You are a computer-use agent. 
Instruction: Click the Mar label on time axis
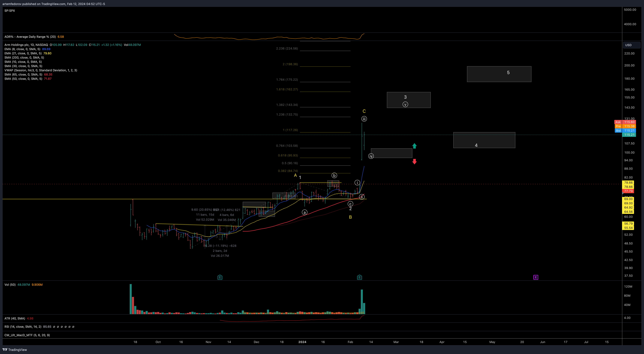point(396,342)
